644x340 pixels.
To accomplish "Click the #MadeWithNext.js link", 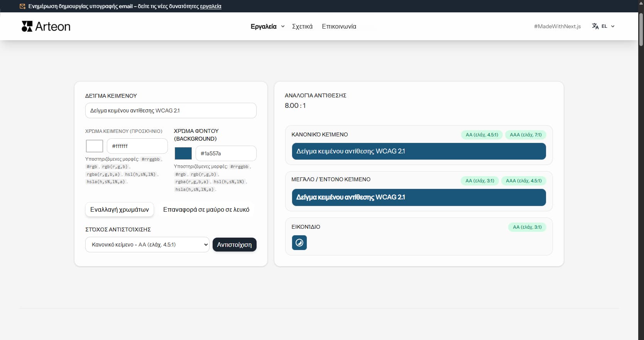I will click(557, 26).
